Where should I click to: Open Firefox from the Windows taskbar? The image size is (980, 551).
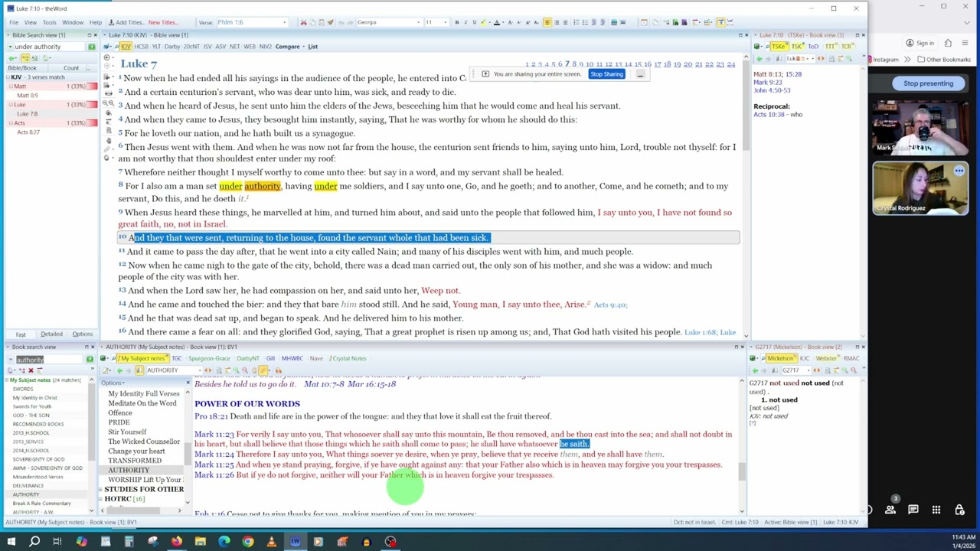pyautogui.click(x=177, y=542)
